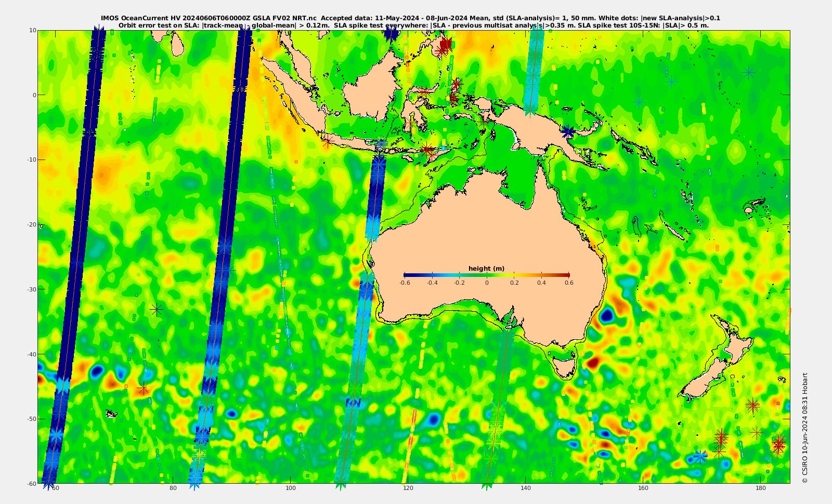832x504 pixels.
Task: Click the 'Orbit error test on SLA' subtitle line
Action: (x=413, y=25)
